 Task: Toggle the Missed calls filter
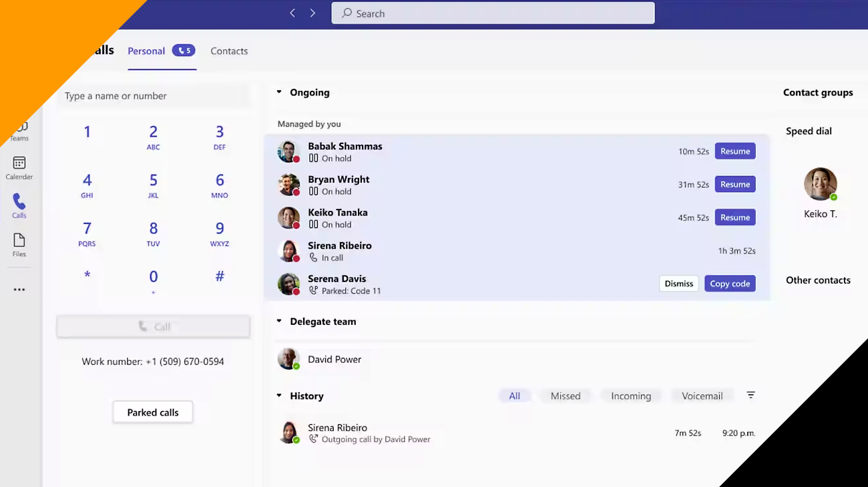click(565, 396)
